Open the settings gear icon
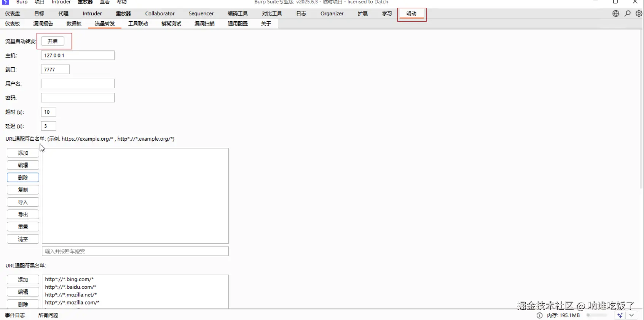This screenshot has width=644, height=320. point(639,13)
